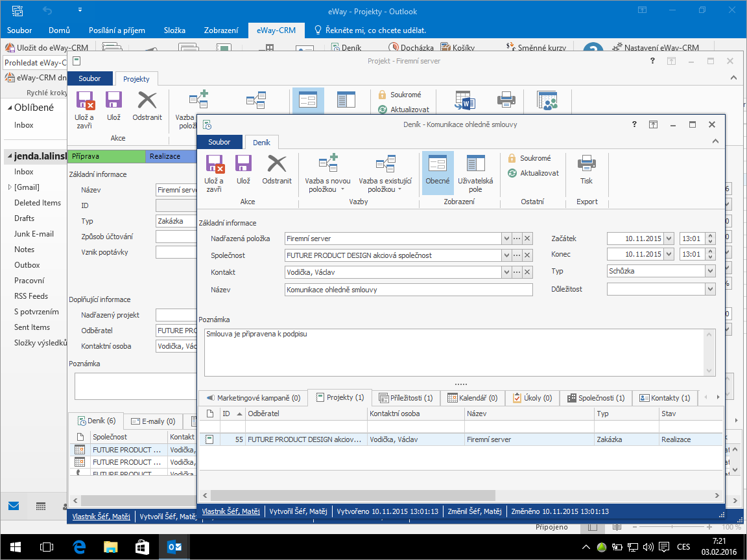The height and width of the screenshot is (560, 747).
Task: Expand Společnost dropdown in Deník
Action: pos(506,255)
